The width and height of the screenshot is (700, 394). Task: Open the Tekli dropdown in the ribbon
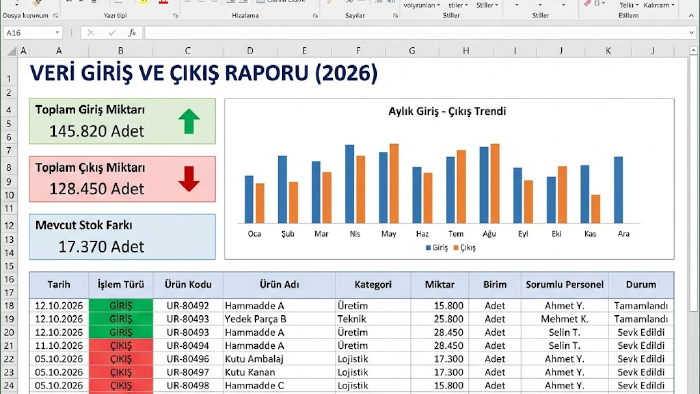coord(629,5)
